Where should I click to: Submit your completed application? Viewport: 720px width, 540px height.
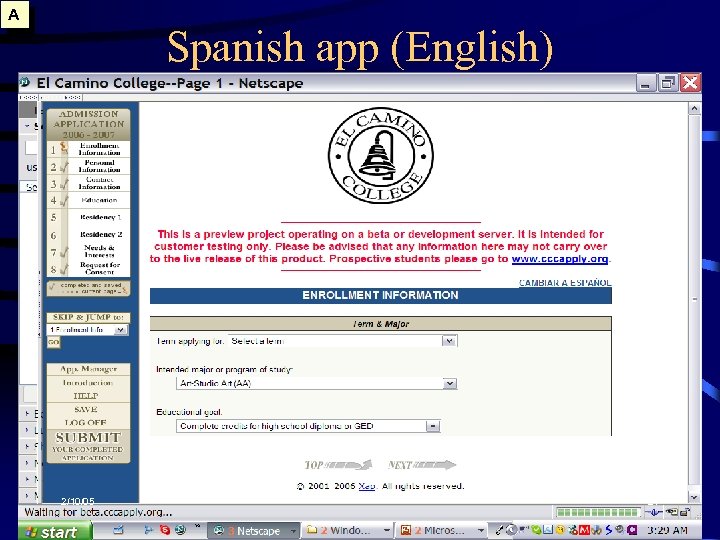click(88, 445)
